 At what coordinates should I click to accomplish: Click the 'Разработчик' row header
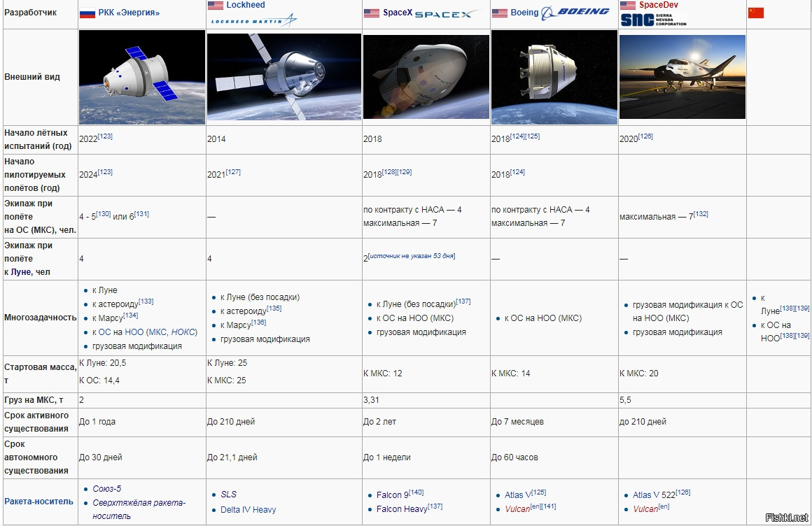click(x=31, y=13)
